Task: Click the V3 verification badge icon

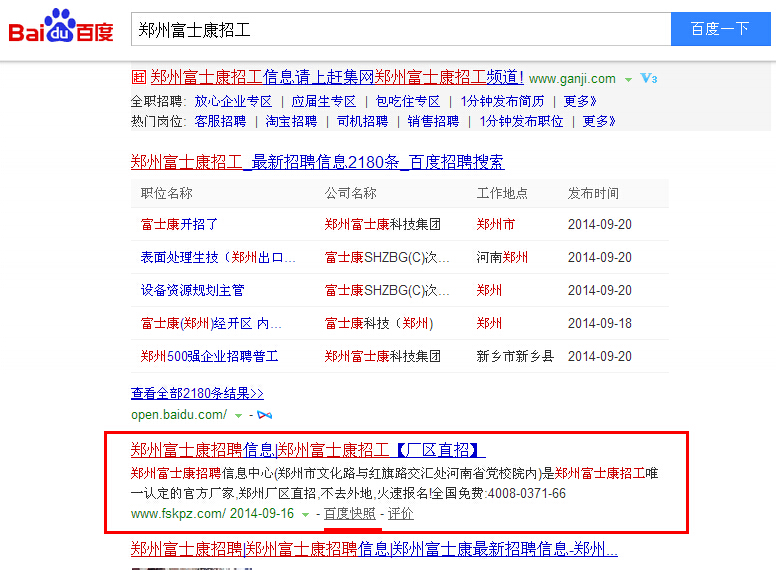Action: pyautogui.click(x=648, y=78)
